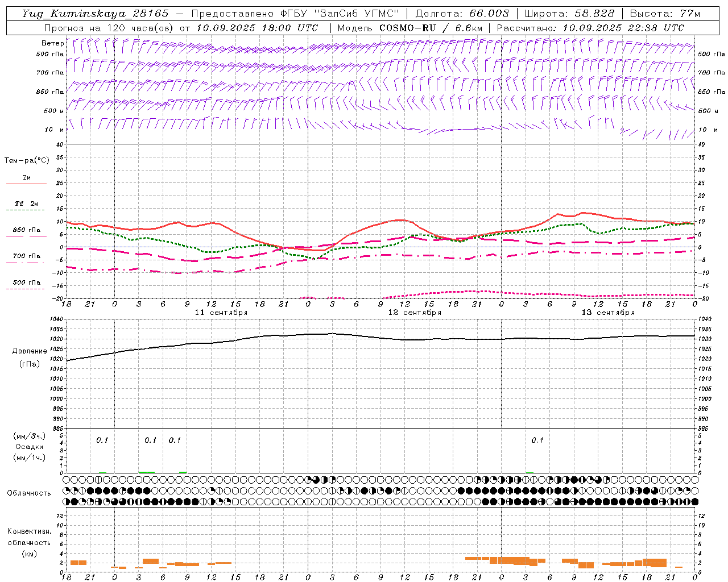Click the Давление panel label
Image resolution: width=728 pixels, height=582 pixels.
point(30,351)
